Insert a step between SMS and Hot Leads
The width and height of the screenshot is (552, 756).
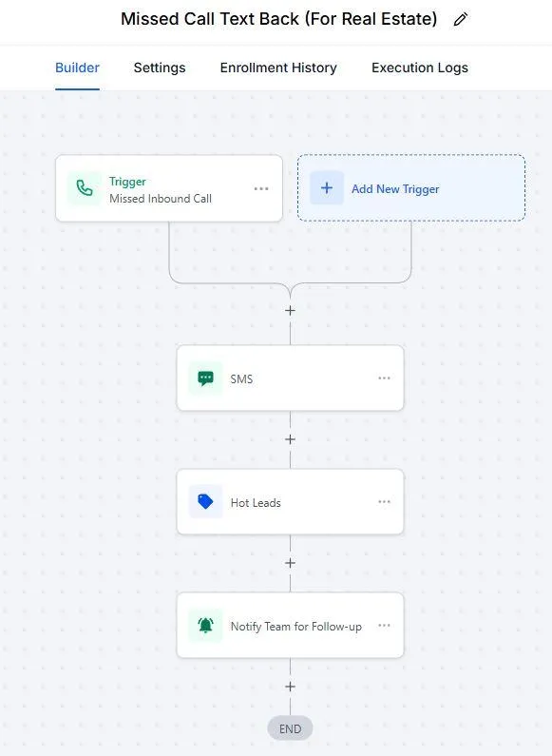click(x=290, y=439)
